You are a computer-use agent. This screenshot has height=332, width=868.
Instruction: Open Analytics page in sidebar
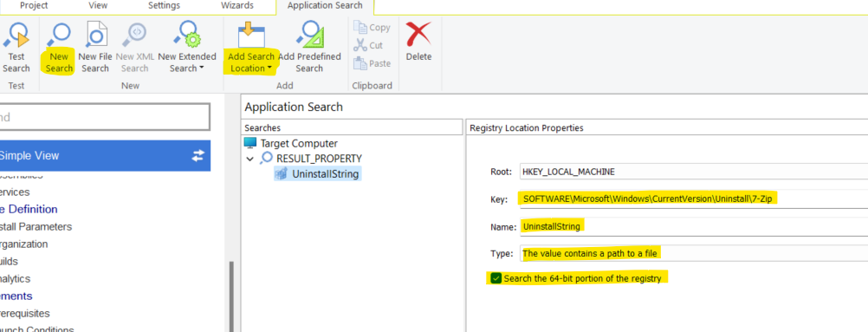pyautogui.click(x=15, y=279)
